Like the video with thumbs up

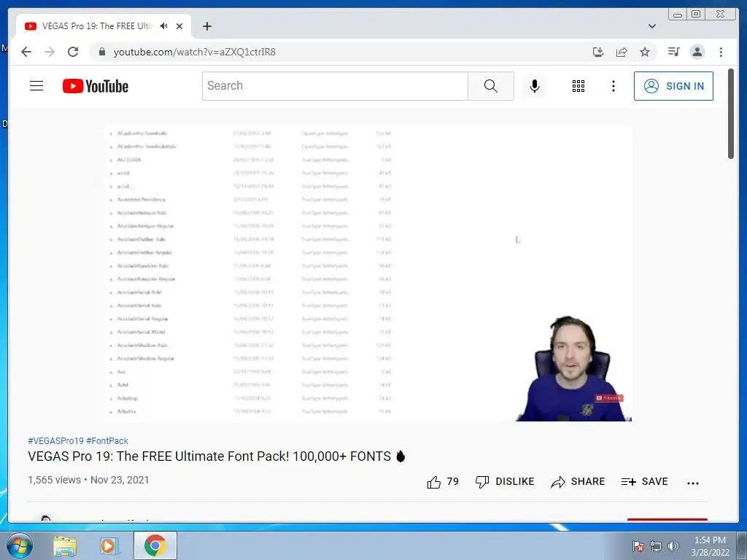443,482
